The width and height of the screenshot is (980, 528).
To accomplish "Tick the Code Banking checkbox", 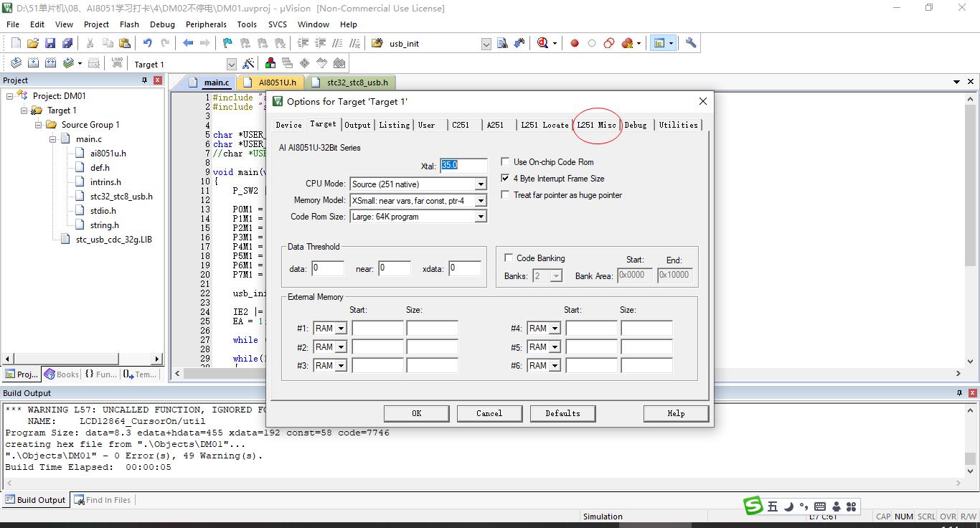I will [x=509, y=258].
